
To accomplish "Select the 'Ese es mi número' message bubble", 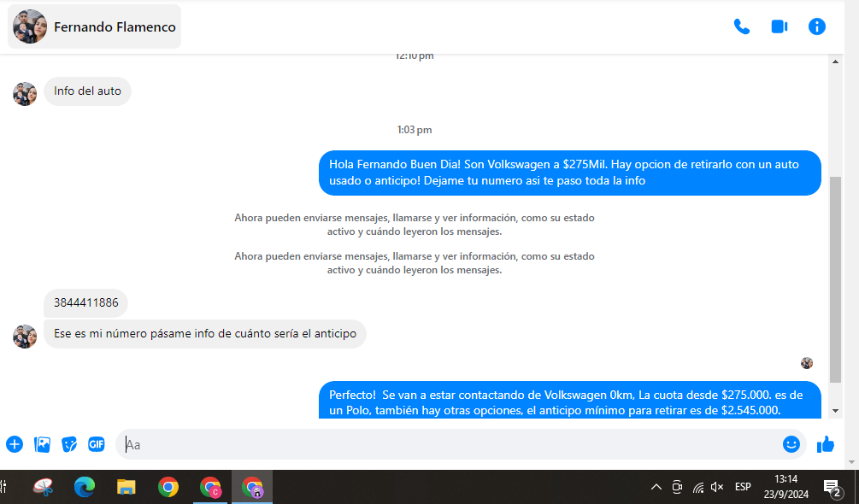I will [x=205, y=334].
